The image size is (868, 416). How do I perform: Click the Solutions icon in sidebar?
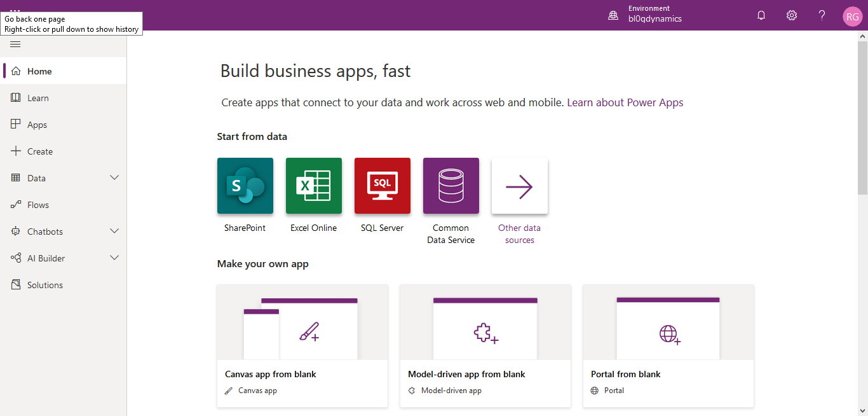16,285
